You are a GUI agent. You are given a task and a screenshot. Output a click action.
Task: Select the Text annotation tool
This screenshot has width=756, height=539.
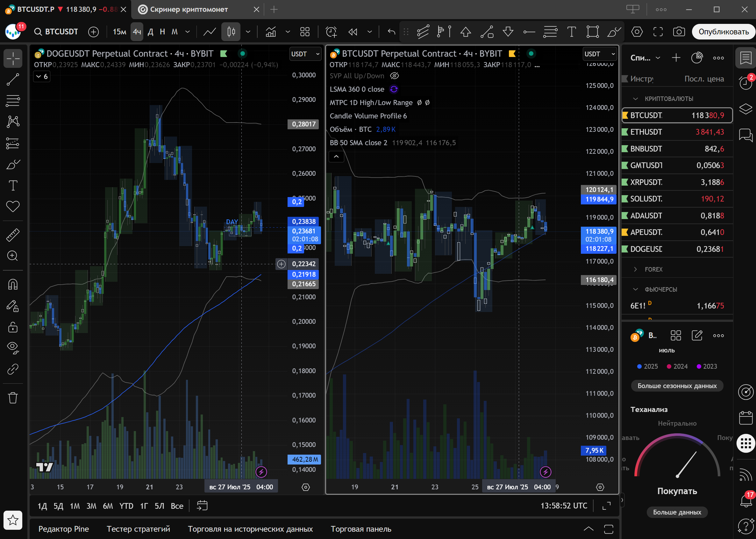(x=13, y=186)
